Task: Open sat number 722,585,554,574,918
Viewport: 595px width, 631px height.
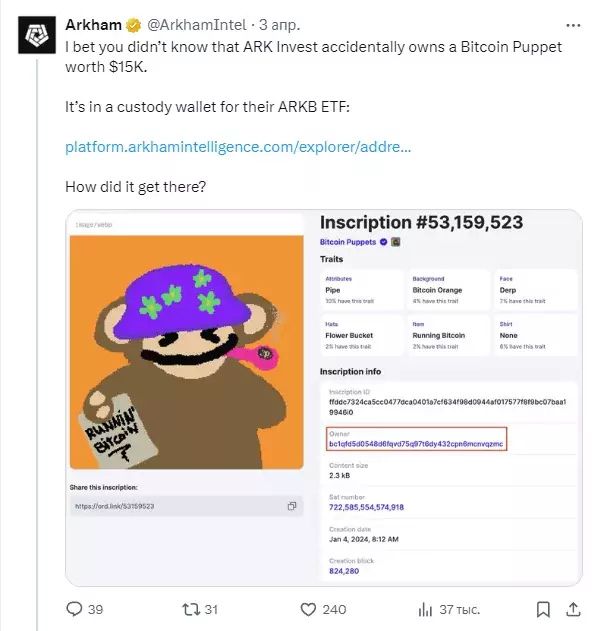Action: pyautogui.click(x=366, y=507)
